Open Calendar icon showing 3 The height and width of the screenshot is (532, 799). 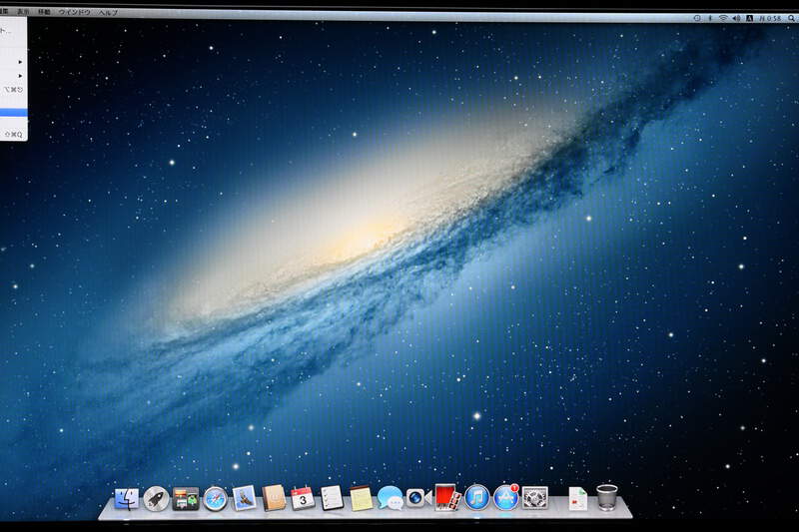[x=303, y=498]
